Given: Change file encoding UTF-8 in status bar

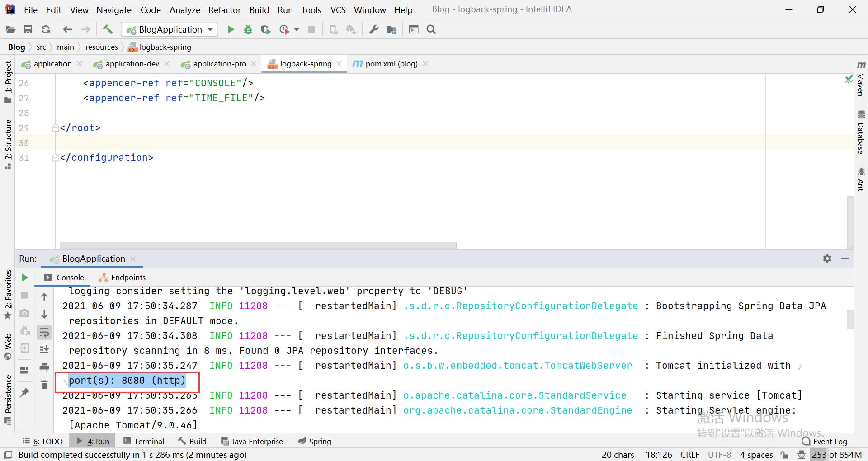Looking at the screenshot, I should [720, 455].
